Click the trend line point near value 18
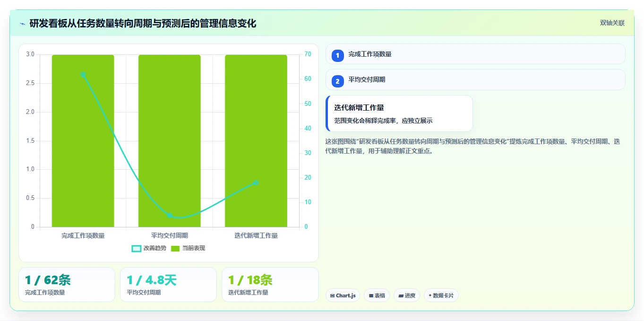 coord(256,182)
